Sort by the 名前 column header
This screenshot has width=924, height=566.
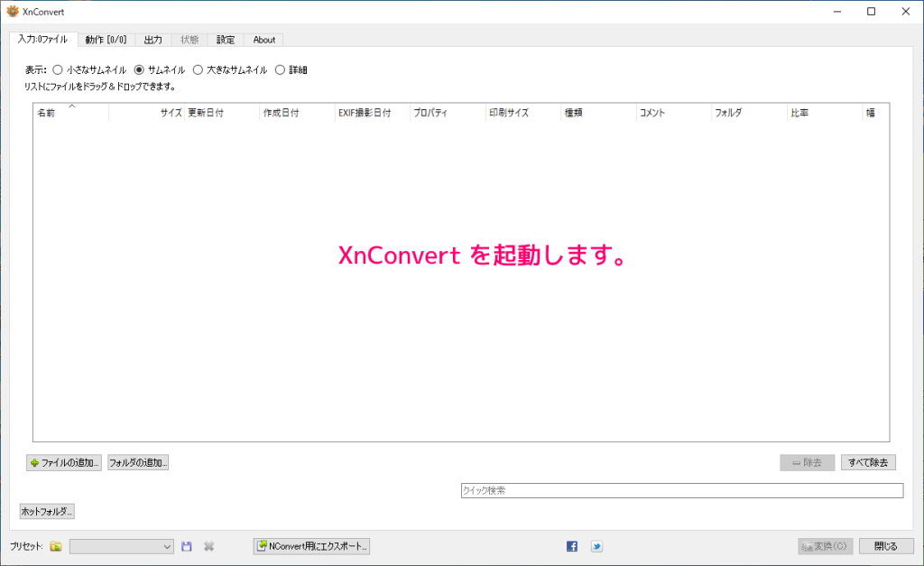pos(70,113)
